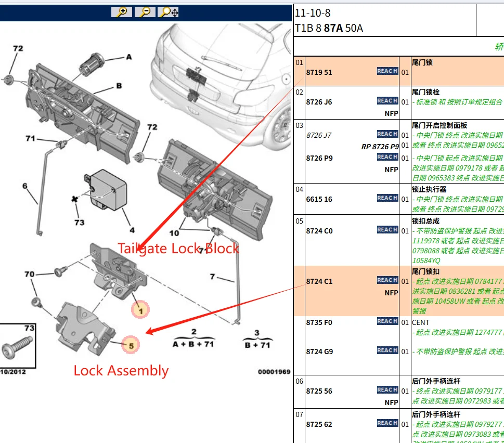Select part number 6615 16
The height and width of the screenshot is (443, 504).
pyautogui.click(x=319, y=199)
